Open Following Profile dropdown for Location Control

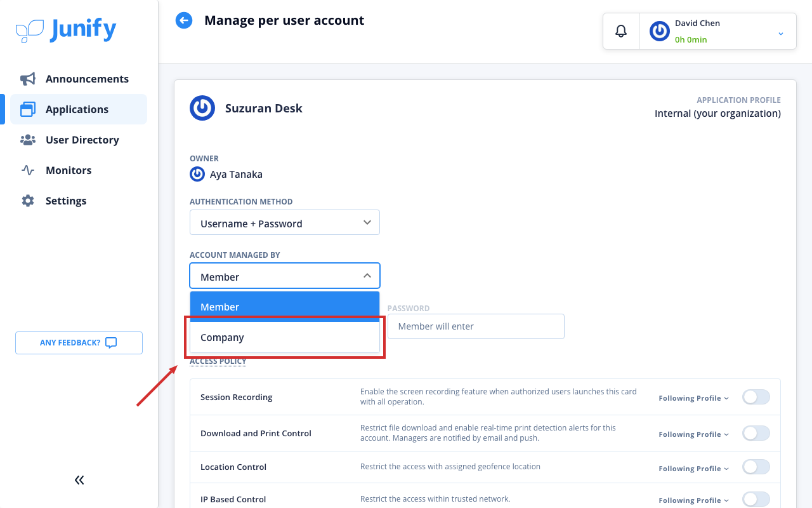[x=694, y=469]
